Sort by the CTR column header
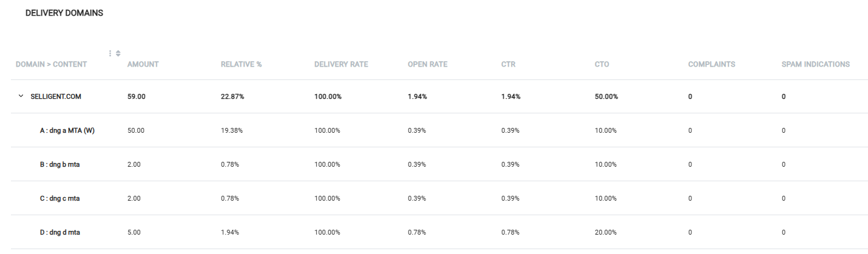The image size is (868, 254). tap(508, 65)
